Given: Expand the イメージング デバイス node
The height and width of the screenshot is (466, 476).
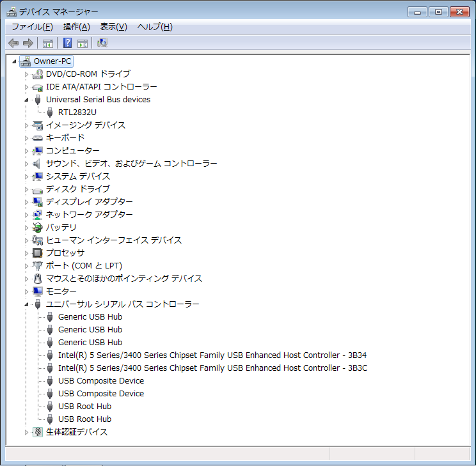Looking at the screenshot, I should point(26,125).
